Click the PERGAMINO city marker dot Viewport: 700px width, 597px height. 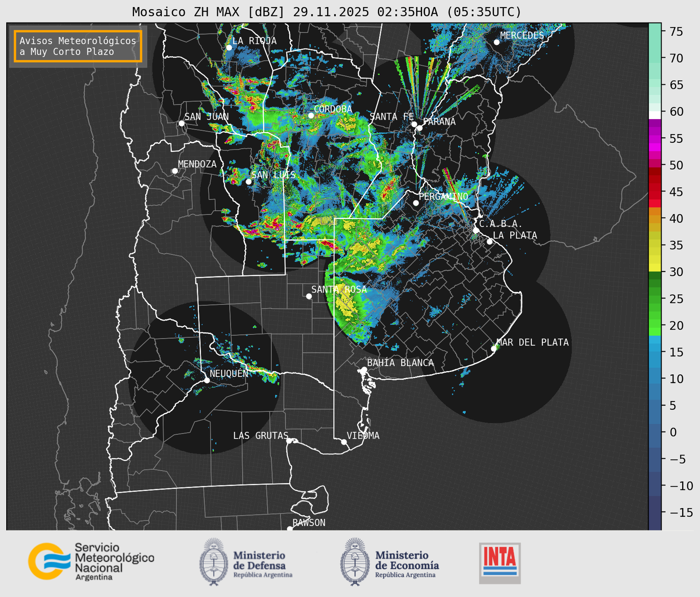tap(416, 203)
